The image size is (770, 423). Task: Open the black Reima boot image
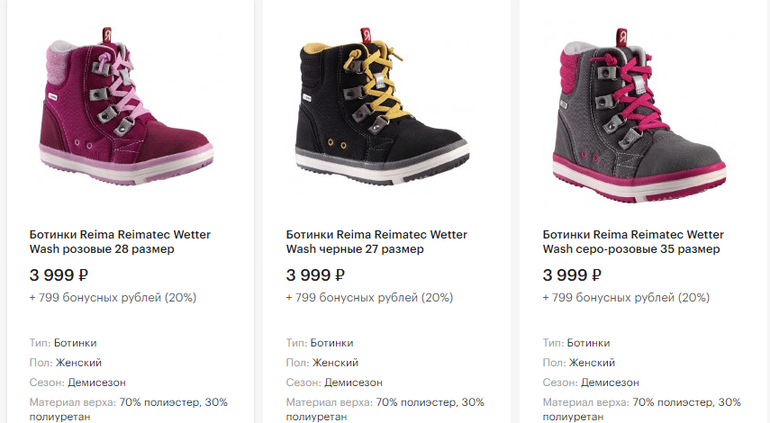382,112
